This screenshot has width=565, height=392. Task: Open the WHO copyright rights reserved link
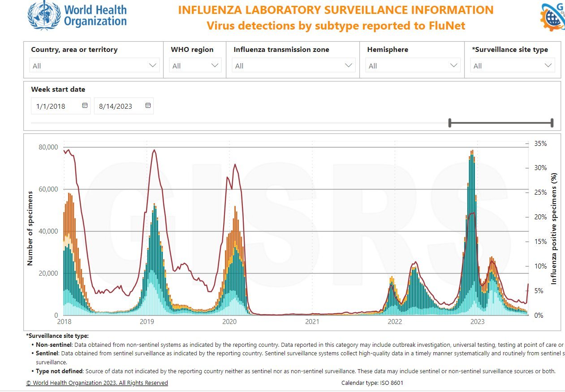coord(97,383)
